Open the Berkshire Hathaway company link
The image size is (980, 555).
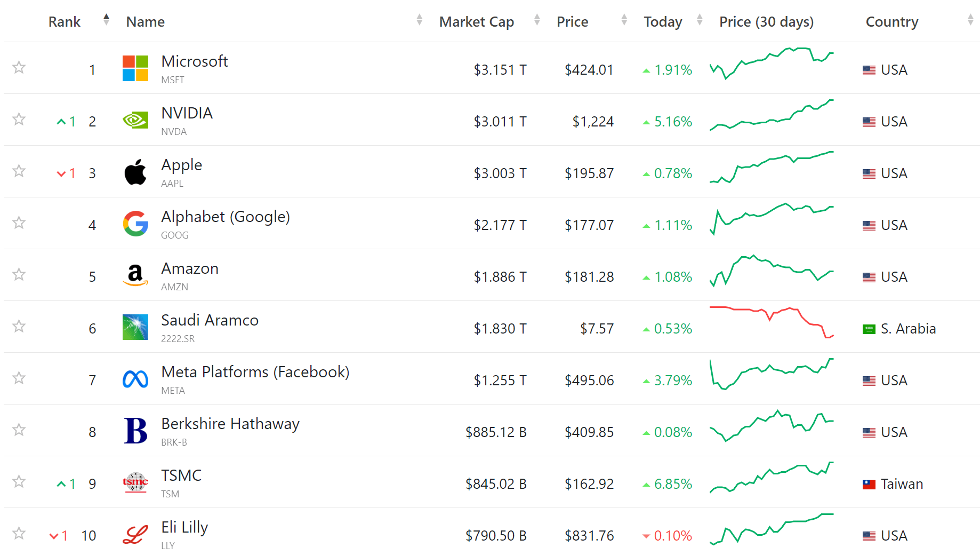(230, 424)
